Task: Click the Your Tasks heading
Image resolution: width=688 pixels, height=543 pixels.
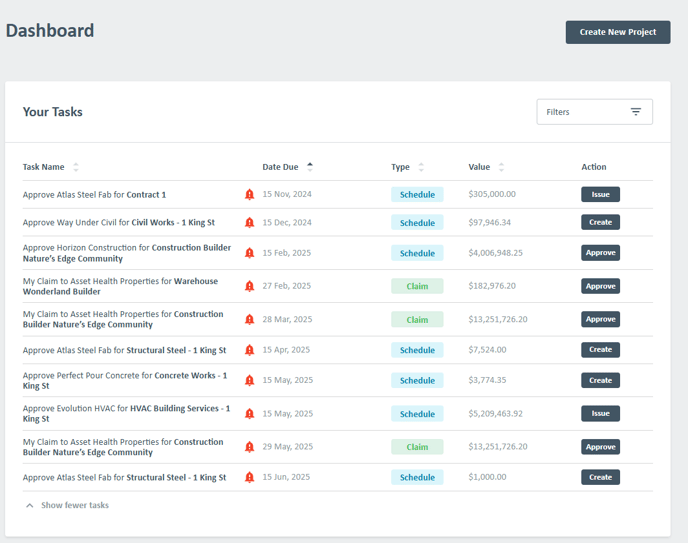Action: pos(53,112)
